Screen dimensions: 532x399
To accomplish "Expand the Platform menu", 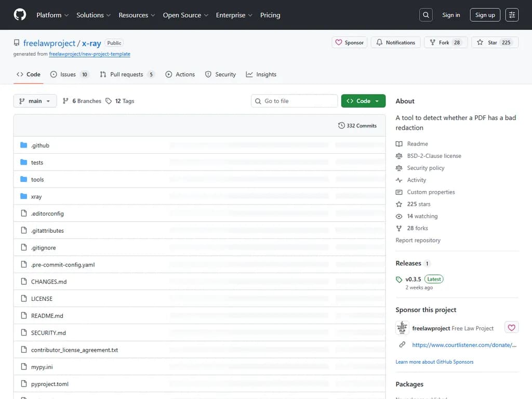I will pyautogui.click(x=52, y=15).
